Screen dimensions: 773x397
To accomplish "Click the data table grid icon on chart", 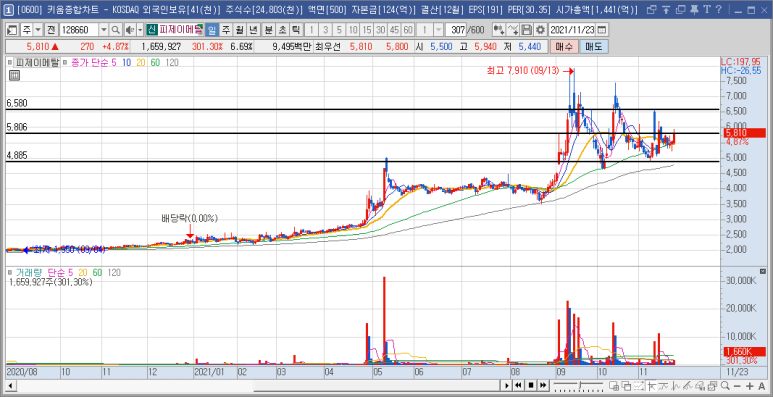I will [14, 75].
